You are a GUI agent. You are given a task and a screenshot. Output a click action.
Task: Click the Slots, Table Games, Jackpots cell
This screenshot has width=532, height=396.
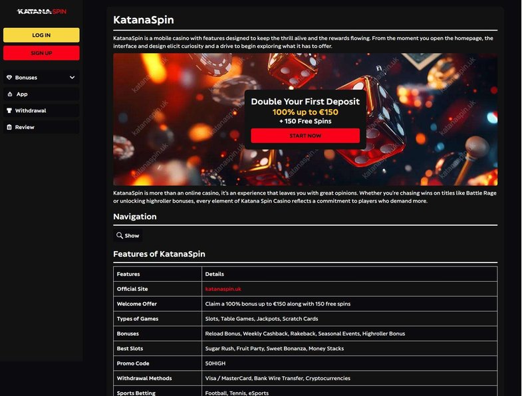coord(261,319)
